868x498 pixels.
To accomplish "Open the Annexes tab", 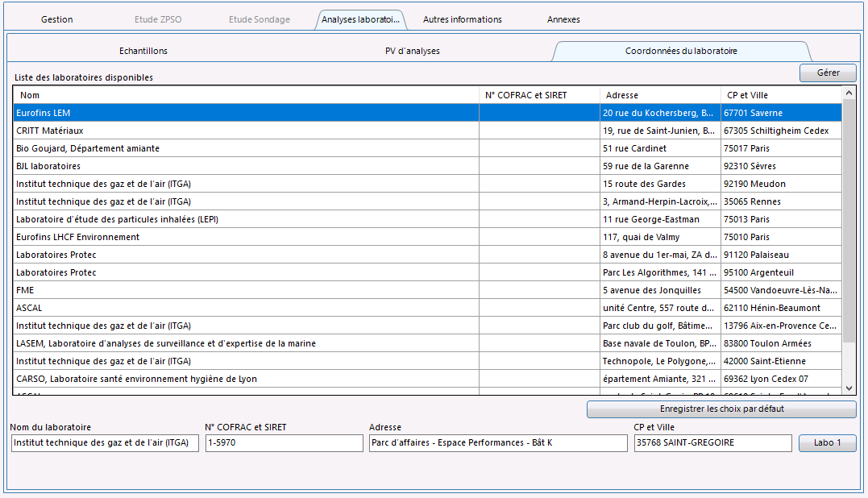I will point(563,19).
